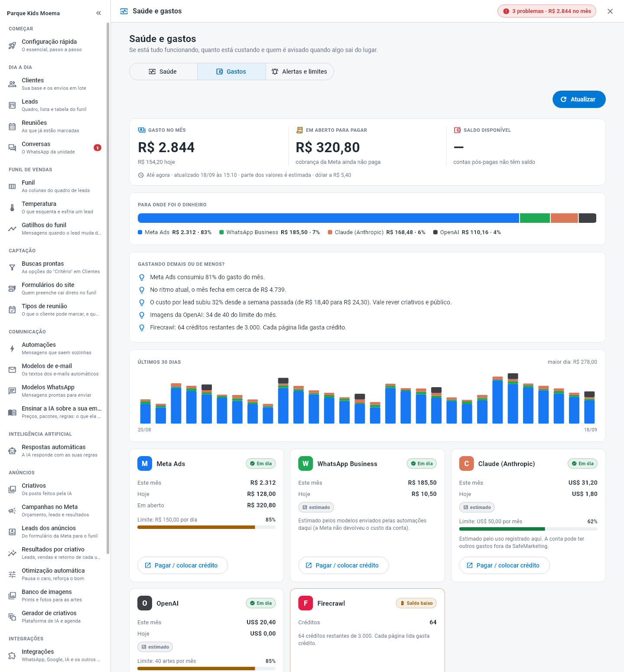Click Claude monthly limit progress bar
This screenshot has width=624, height=672.
(x=528, y=529)
